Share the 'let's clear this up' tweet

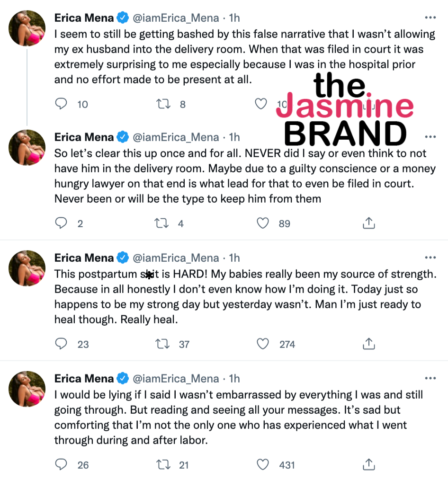(x=369, y=223)
